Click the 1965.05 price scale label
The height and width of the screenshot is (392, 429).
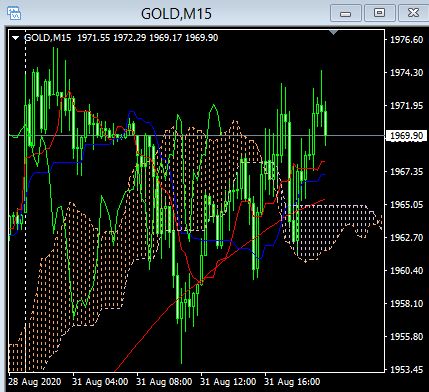(x=406, y=204)
